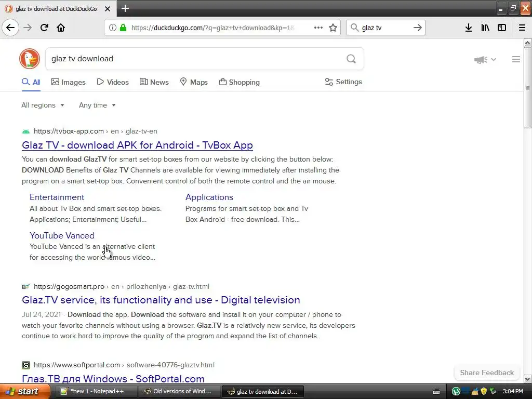Viewport: 532px width, 399px height.
Task: Click the security shield tray icon
Action: pos(484,392)
